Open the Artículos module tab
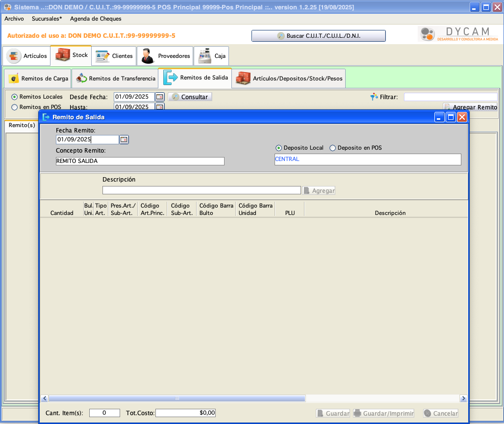 (x=27, y=56)
